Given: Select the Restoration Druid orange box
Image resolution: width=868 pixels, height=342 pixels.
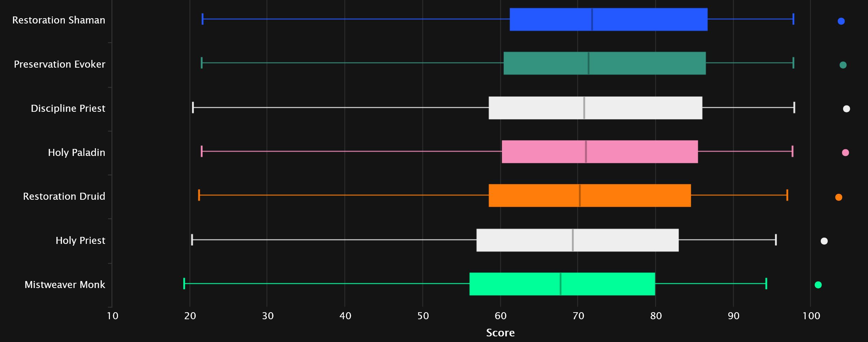Looking at the screenshot, I should [590, 196].
